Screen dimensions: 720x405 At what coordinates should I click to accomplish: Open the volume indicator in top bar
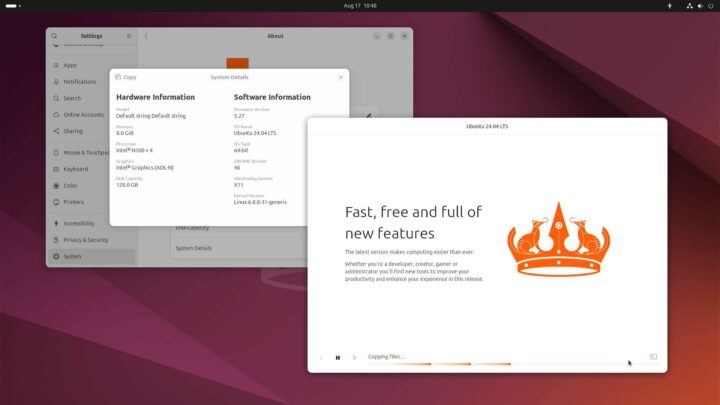(698, 6)
